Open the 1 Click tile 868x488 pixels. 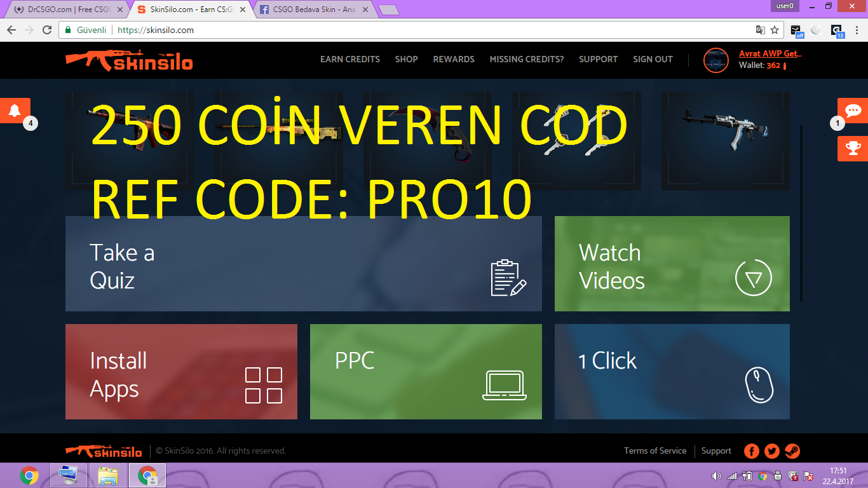click(x=672, y=372)
